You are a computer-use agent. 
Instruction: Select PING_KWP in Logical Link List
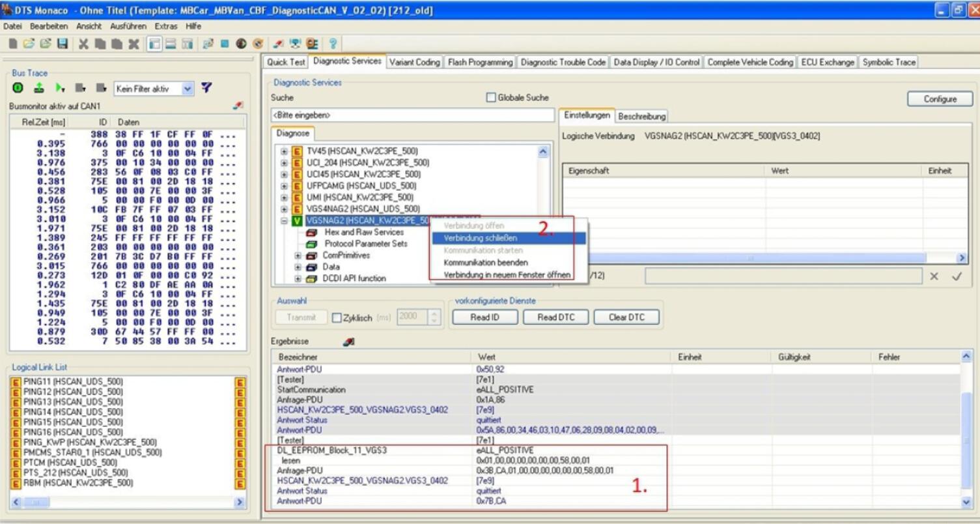(x=90, y=443)
